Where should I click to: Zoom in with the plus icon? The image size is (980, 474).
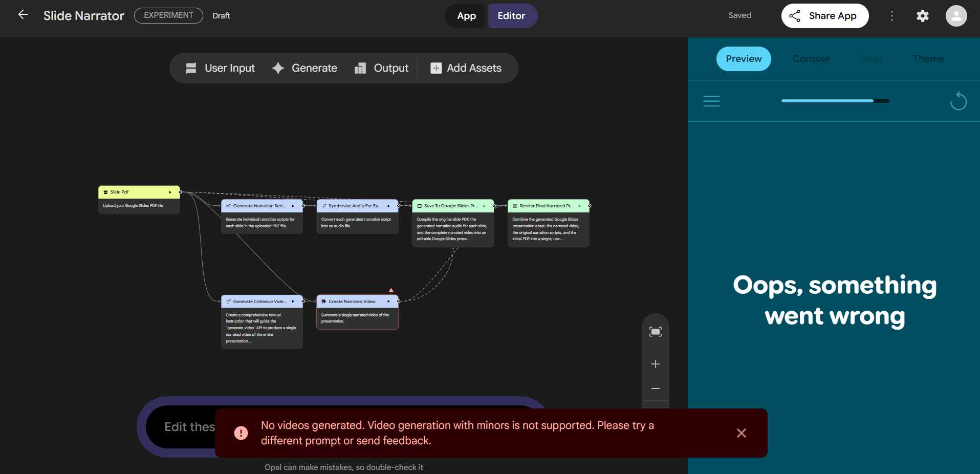655,364
